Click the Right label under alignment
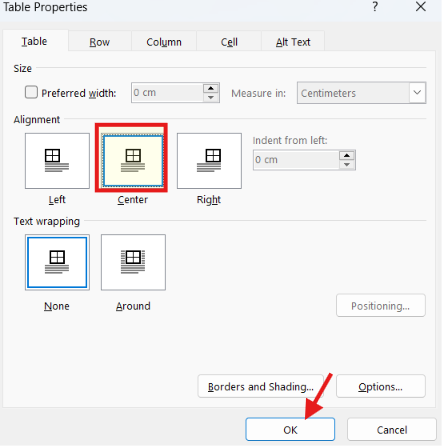Viewport: 442px width, 446px height. click(x=209, y=200)
